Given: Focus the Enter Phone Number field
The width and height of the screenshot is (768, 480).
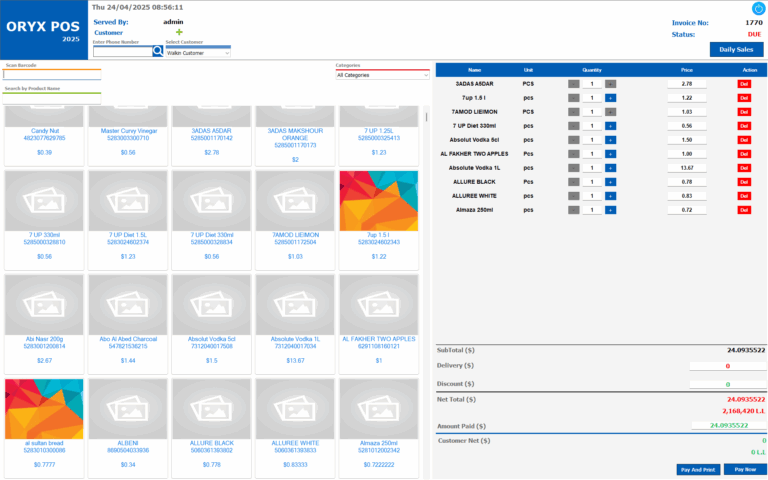Looking at the screenshot, I should point(122,51).
